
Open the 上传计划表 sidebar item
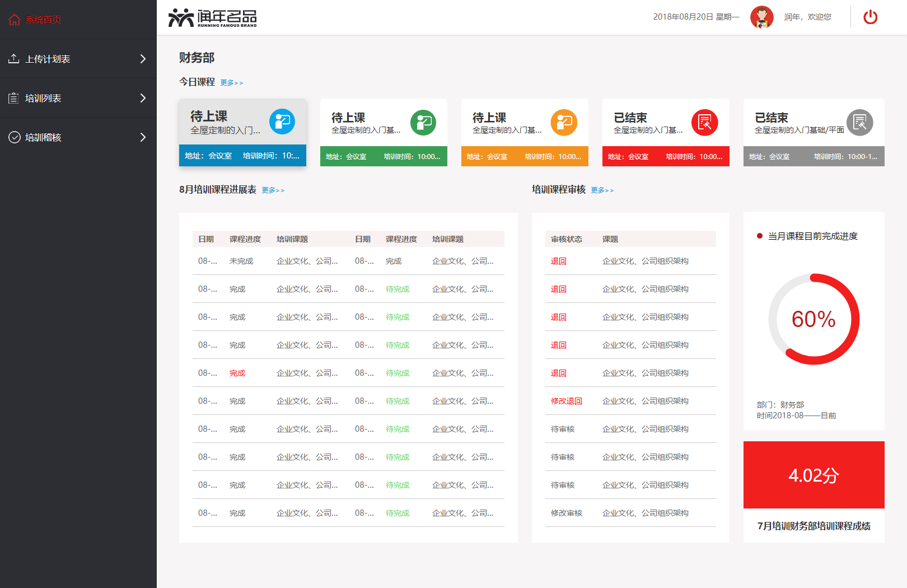78,59
